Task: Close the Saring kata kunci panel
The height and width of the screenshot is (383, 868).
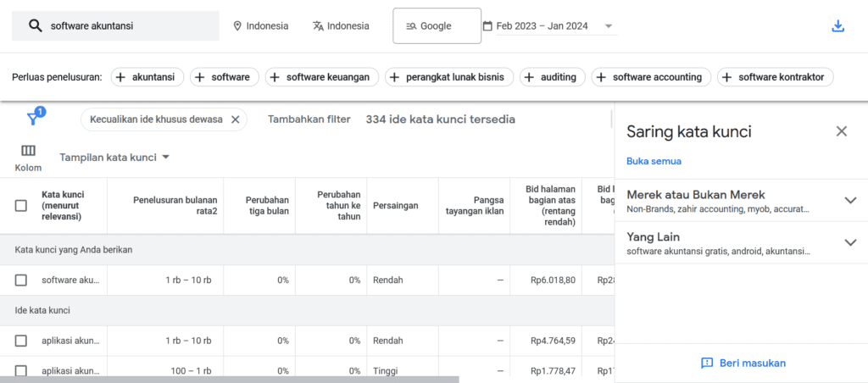Action: tap(842, 131)
